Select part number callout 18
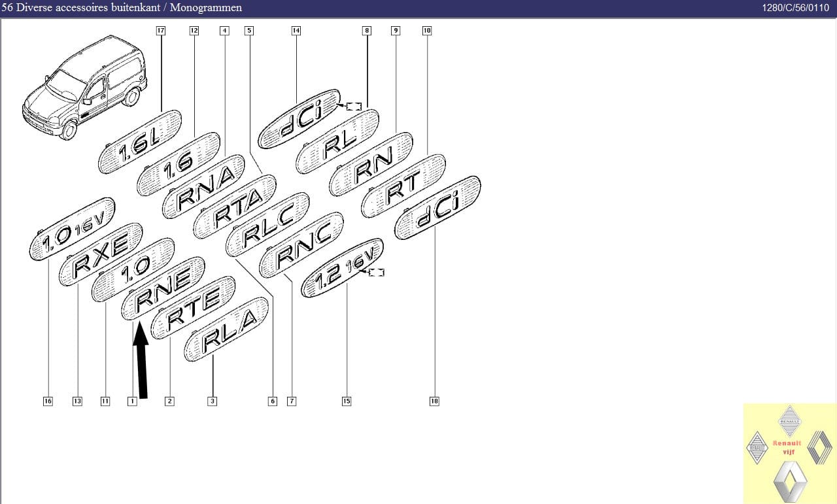This screenshot has height=504, width=837. click(434, 401)
